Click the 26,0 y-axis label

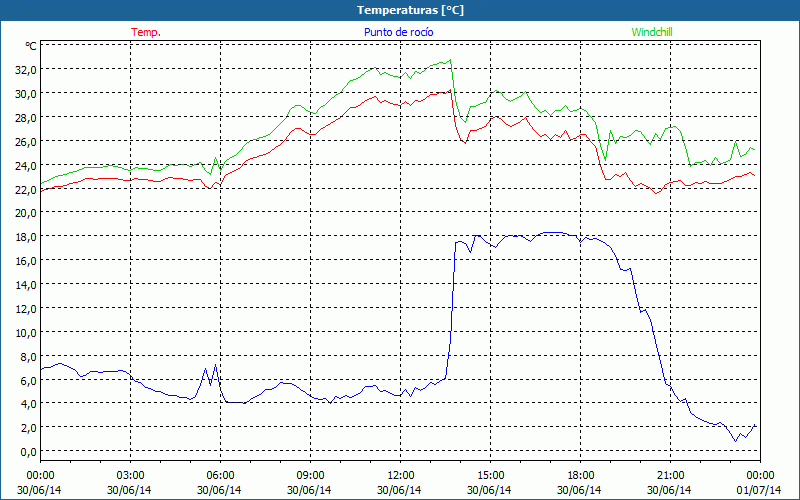[26, 141]
